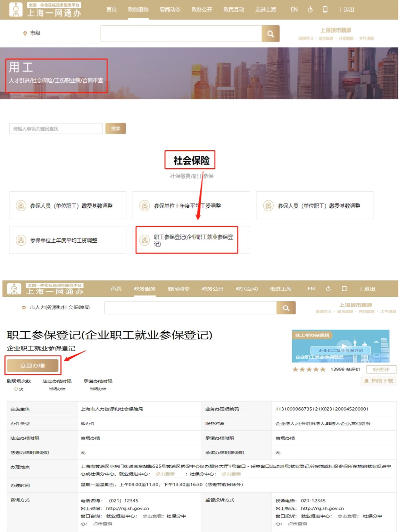The image size is (399, 532).
Task: Click the 到现场次数 value 0 次
Action: tap(19, 389)
